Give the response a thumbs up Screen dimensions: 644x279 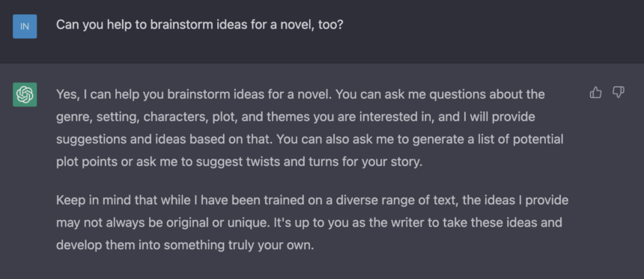click(x=595, y=93)
